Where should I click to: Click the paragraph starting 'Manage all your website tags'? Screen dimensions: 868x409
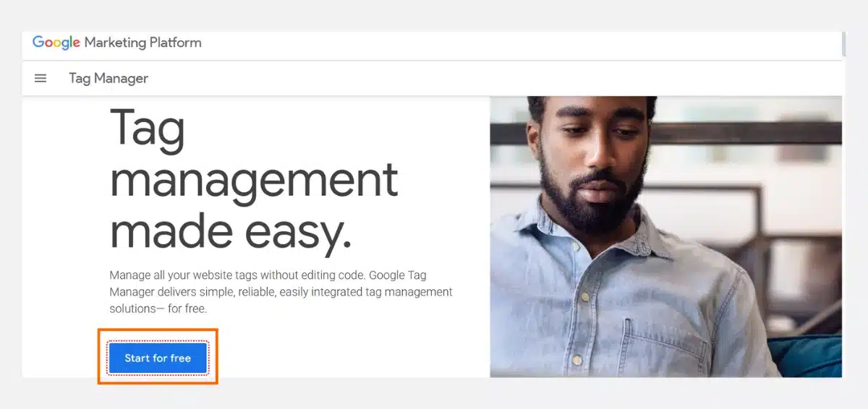[x=281, y=292]
